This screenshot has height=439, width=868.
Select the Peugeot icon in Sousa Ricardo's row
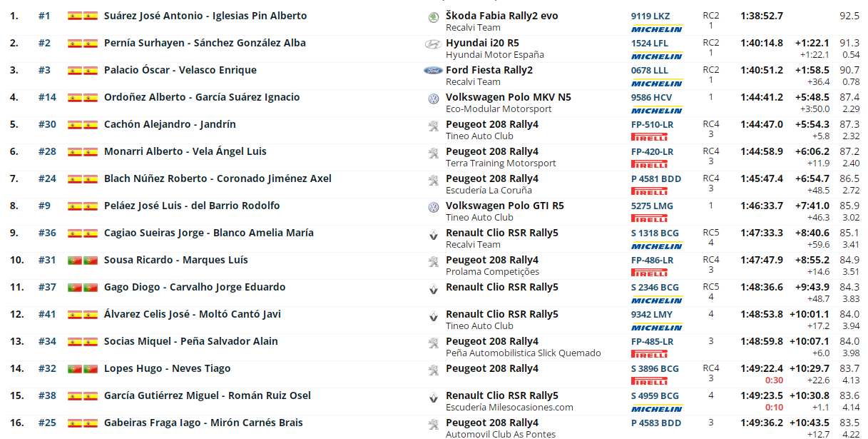click(x=433, y=261)
